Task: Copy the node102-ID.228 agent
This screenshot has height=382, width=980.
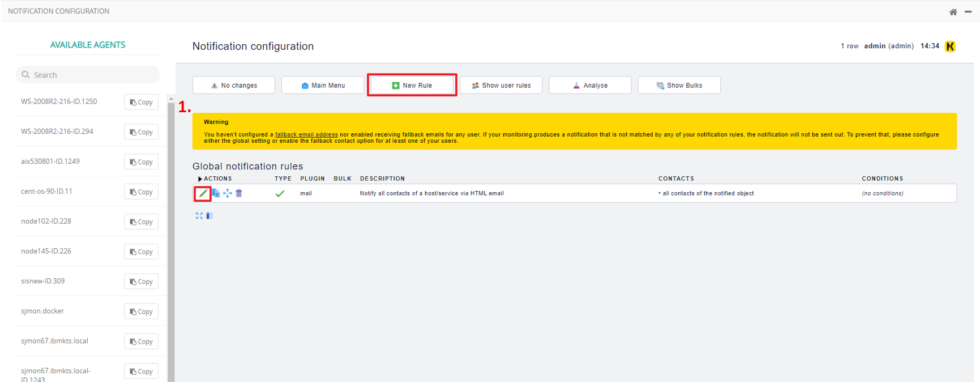Action: pos(142,222)
